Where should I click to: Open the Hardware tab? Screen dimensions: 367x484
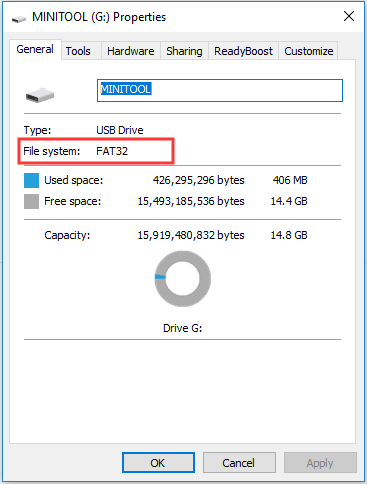(131, 51)
